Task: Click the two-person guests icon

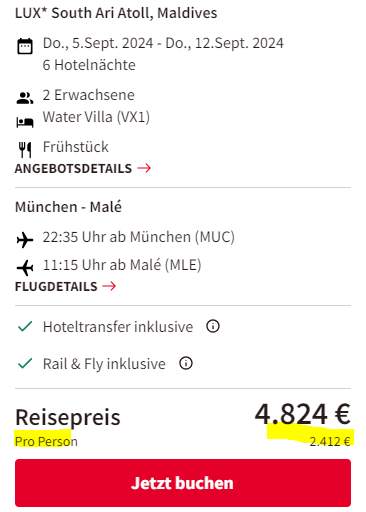Action: point(25,98)
